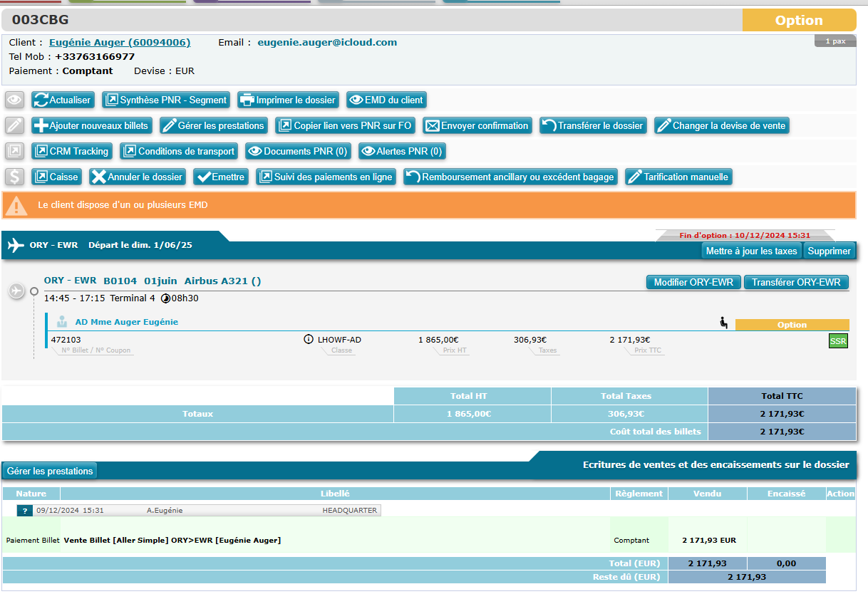View Alertes PNR (0)
Image resolution: width=868 pixels, height=594 pixels.
[x=401, y=151]
